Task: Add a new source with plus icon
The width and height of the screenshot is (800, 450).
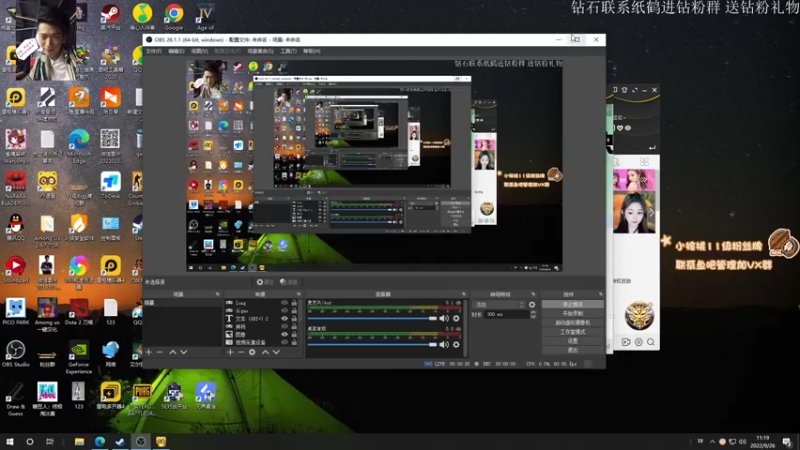Action: click(230, 352)
